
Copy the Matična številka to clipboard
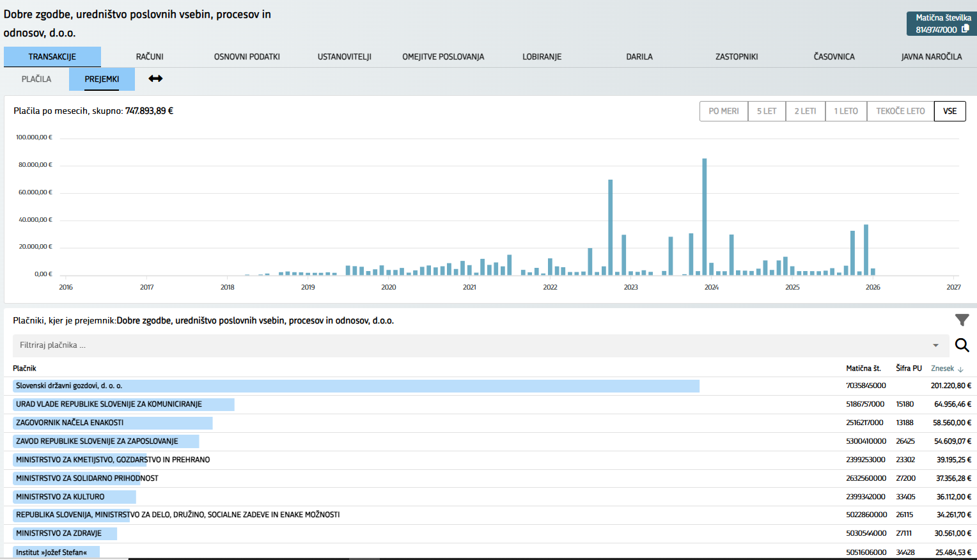click(965, 29)
